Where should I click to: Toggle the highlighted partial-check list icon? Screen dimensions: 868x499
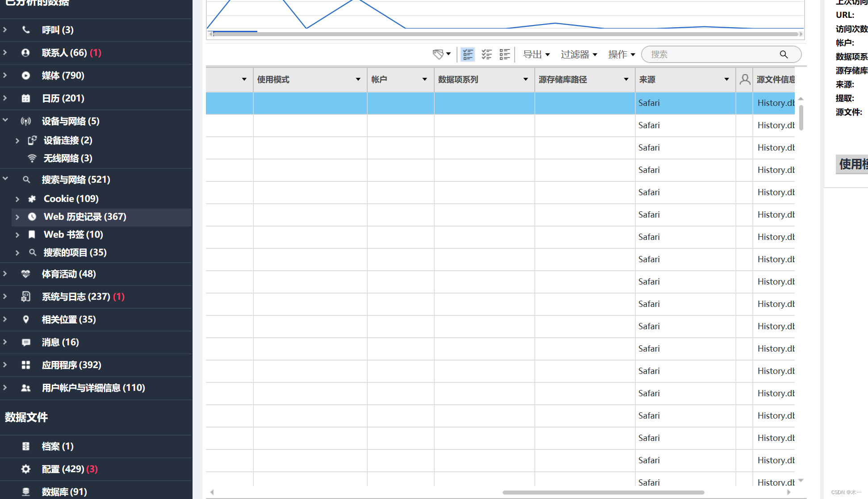click(468, 54)
